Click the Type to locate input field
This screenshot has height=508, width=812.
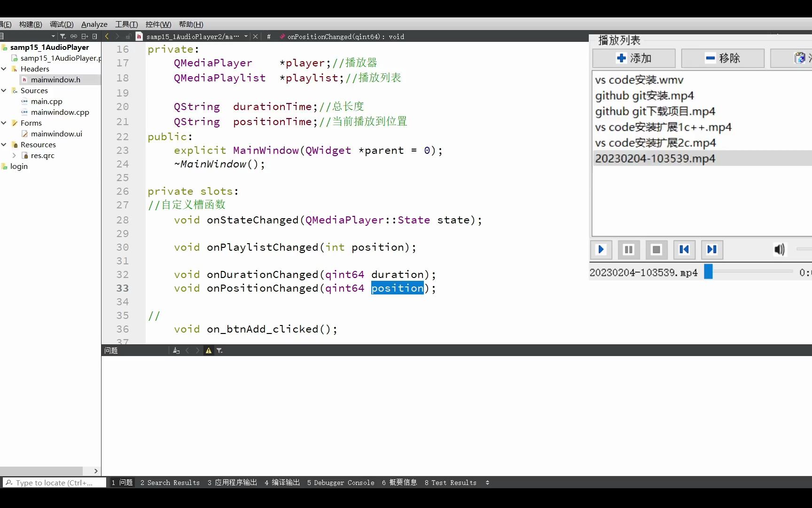[x=55, y=483]
